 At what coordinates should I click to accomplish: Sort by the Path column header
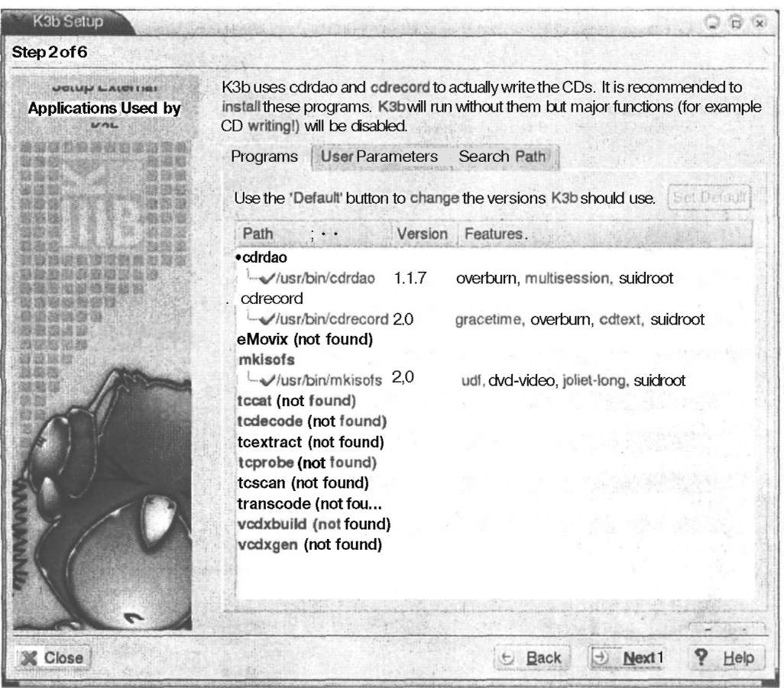(313, 234)
